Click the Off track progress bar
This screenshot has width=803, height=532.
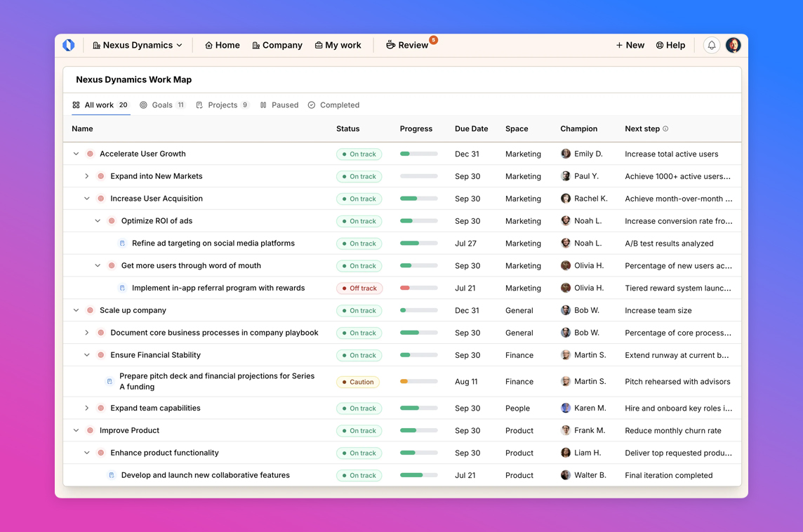coord(418,288)
